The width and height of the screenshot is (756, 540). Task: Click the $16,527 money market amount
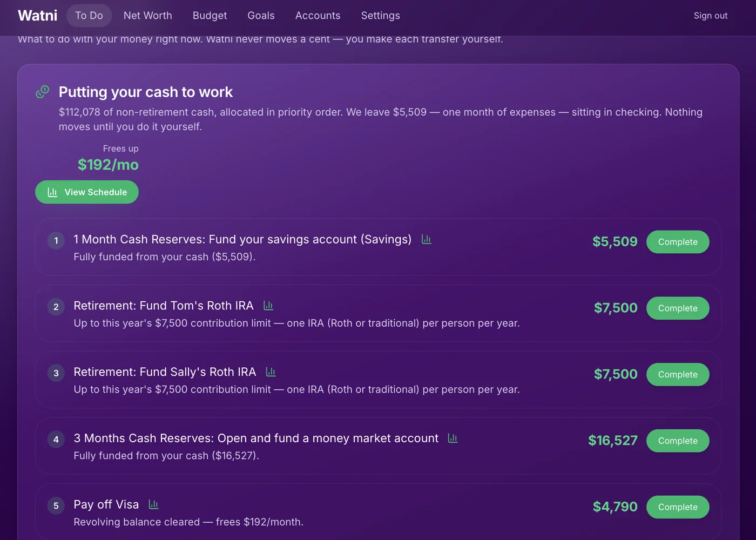pyautogui.click(x=613, y=441)
